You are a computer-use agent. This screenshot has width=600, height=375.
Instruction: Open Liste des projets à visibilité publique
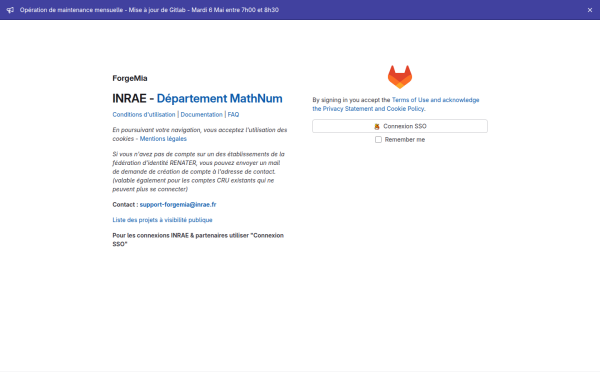[x=162, y=220]
